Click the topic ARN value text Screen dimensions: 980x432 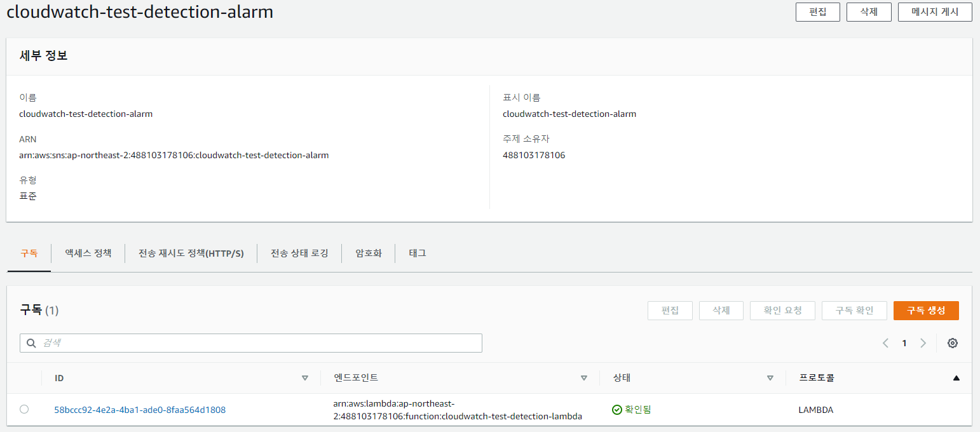[x=174, y=155]
